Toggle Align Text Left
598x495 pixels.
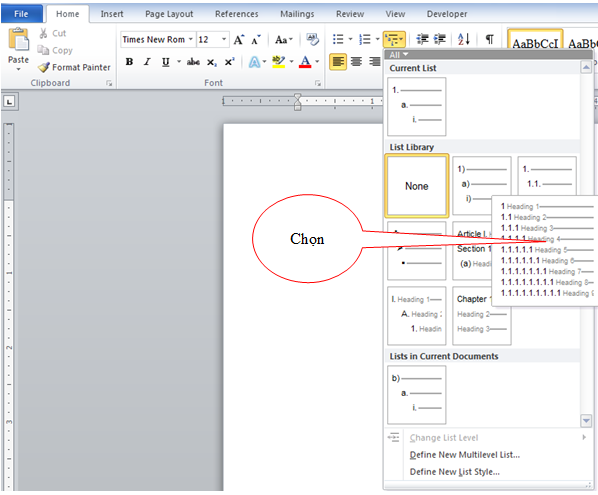[x=338, y=61]
